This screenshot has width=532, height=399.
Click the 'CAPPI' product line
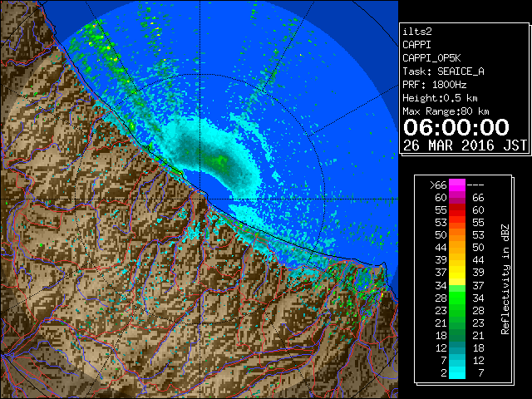pos(416,45)
